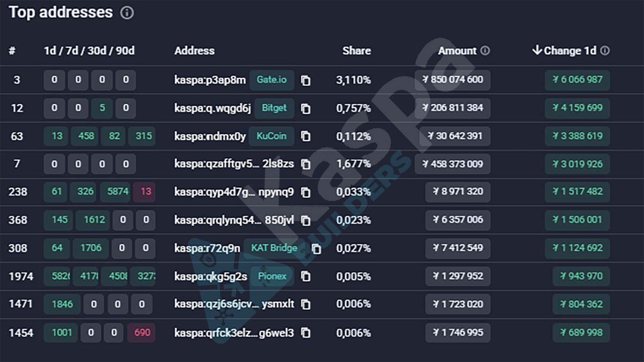The image size is (644, 362).
Task: Click the 5874 badge in row 238
Action: click(x=115, y=192)
